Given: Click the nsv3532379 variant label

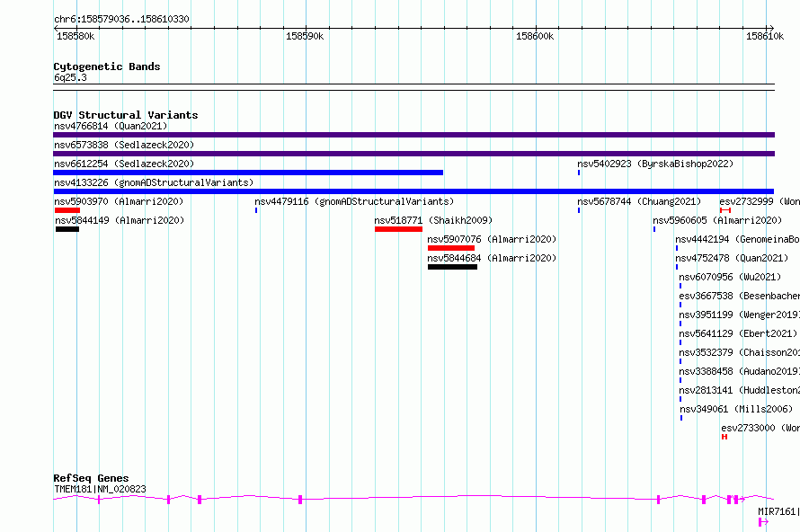Looking at the screenshot, I should click(739, 352).
